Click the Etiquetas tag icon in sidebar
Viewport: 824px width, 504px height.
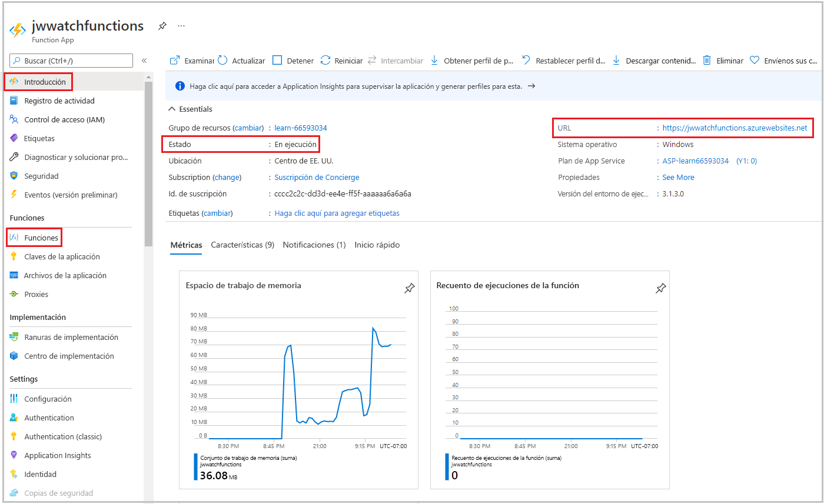point(14,139)
